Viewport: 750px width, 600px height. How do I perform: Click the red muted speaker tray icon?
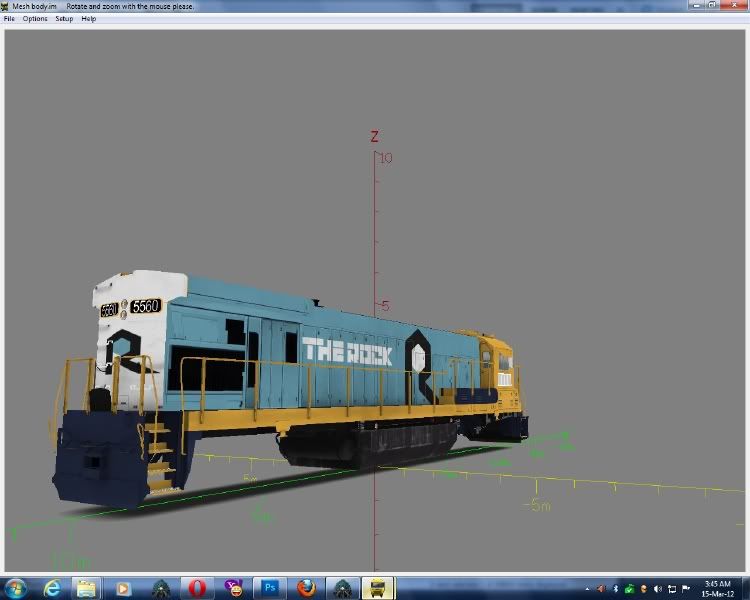pyautogui.click(x=601, y=589)
